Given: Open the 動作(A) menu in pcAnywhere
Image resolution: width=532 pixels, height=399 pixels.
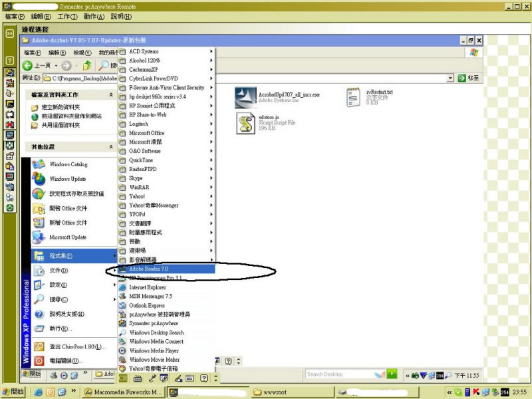Looking at the screenshot, I should 94,17.
